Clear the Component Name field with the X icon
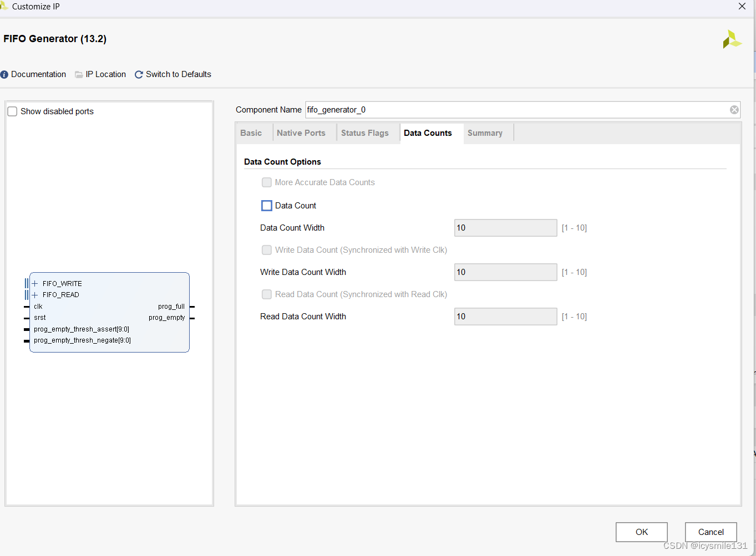Screen dimensions: 756x556 click(x=734, y=110)
